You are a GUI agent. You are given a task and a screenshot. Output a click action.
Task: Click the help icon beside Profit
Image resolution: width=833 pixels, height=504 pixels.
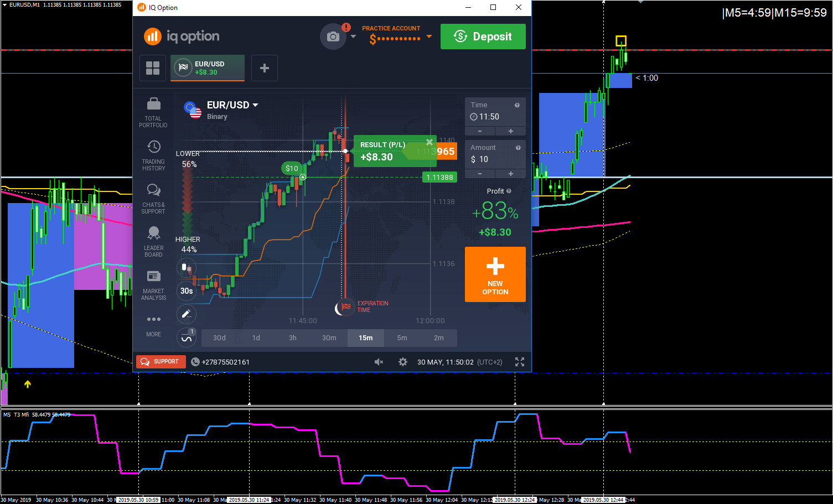pos(509,191)
